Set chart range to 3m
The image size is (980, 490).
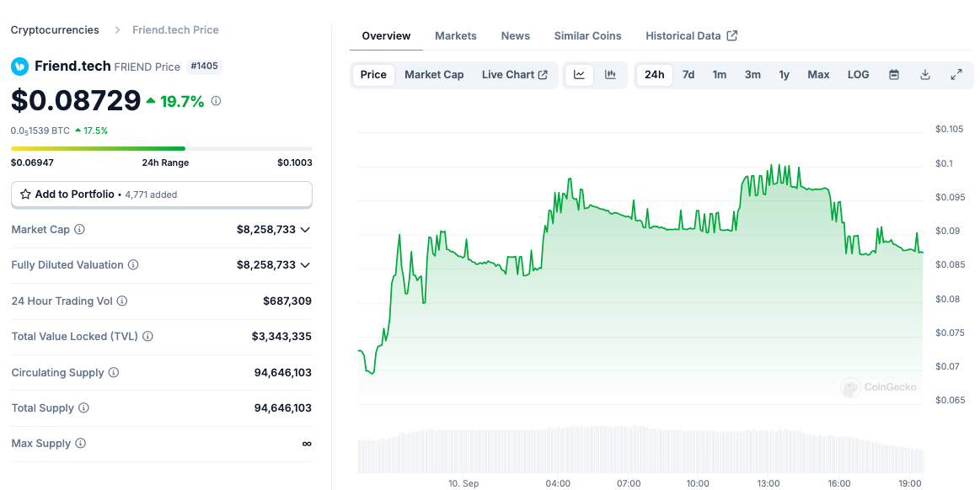click(x=752, y=75)
